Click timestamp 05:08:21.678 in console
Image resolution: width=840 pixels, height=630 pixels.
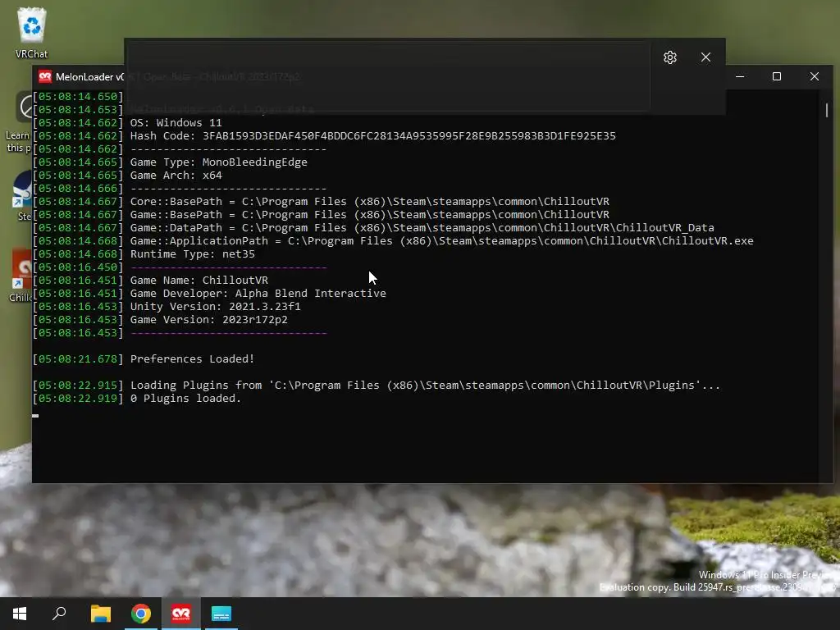click(78, 359)
